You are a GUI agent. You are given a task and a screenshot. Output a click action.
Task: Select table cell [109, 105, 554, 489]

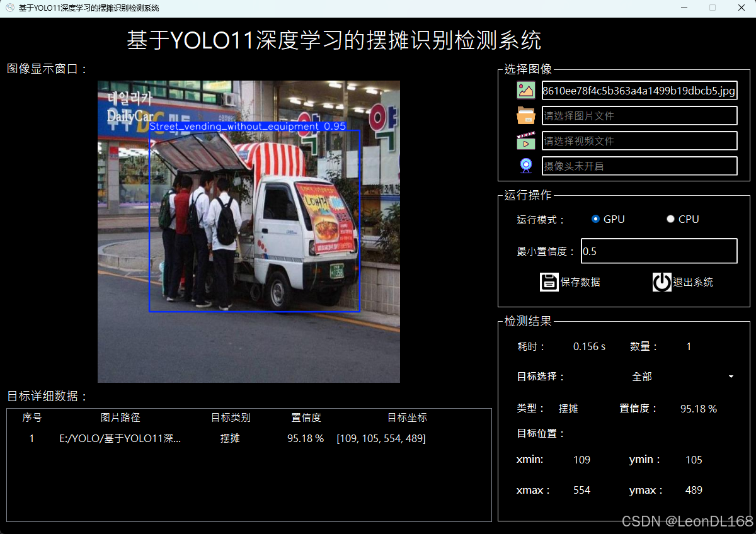click(x=381, y=438)
